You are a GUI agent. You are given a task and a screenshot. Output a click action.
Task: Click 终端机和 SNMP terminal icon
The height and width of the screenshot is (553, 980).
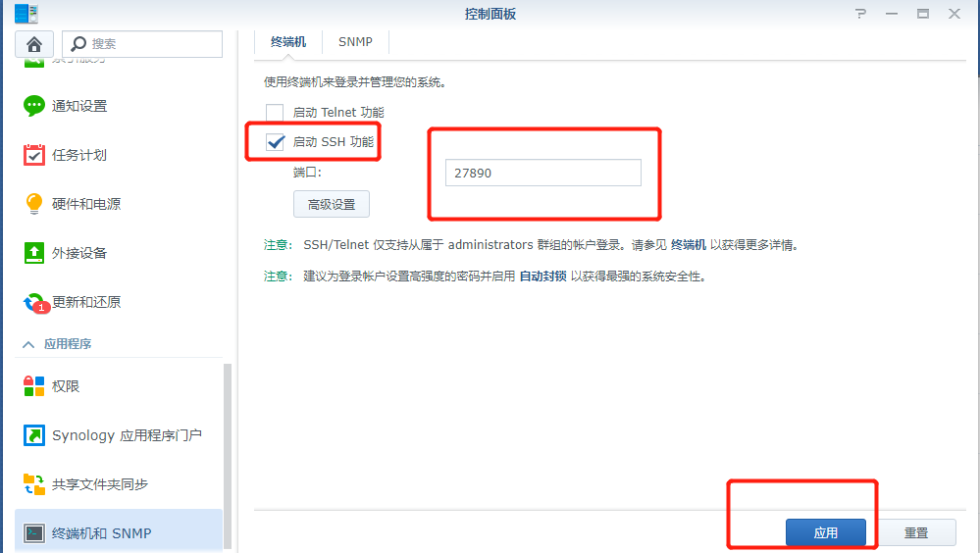pyautogui.click(x=33, y=533)
